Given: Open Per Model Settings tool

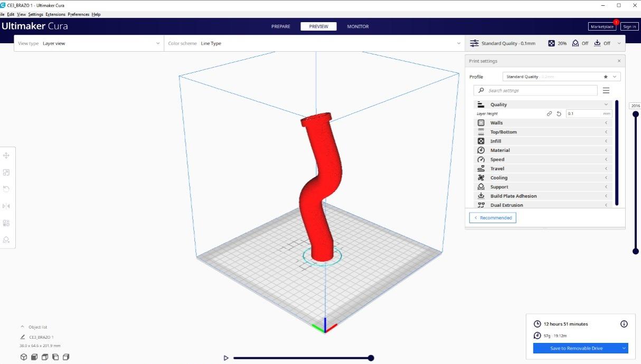Looking at the screenshot, I should tap(6, 223).
